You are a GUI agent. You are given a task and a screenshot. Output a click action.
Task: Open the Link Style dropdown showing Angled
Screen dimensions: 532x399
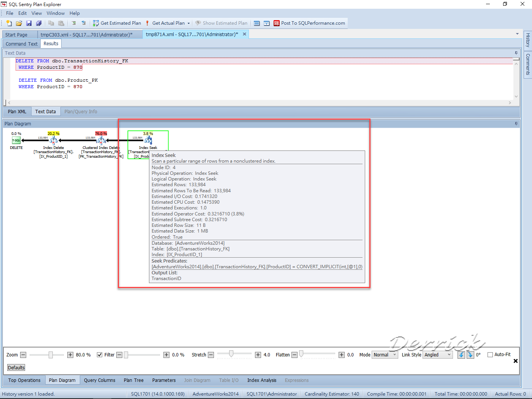pyautogui.click(x=437, y=355)
